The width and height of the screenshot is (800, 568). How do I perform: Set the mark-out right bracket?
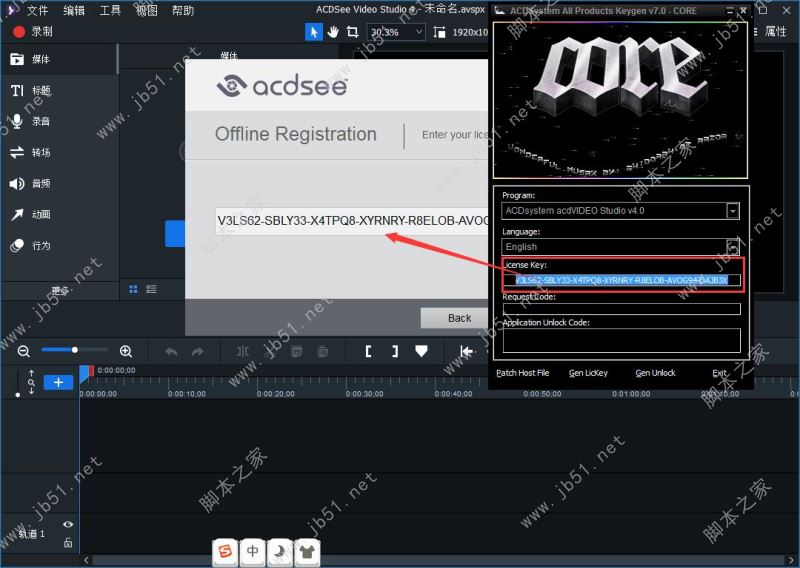click(395, 351)
